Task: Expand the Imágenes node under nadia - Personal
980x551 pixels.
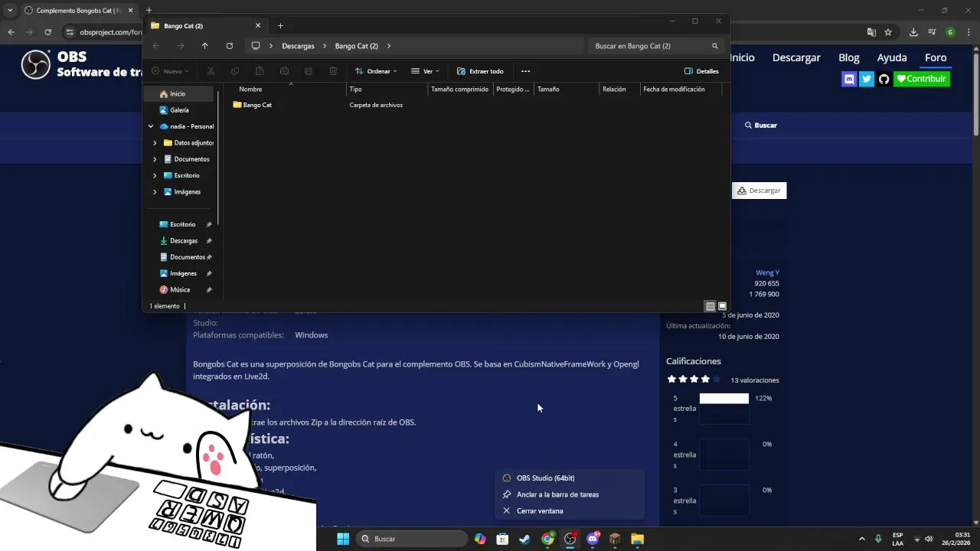Action: (155, 192)
